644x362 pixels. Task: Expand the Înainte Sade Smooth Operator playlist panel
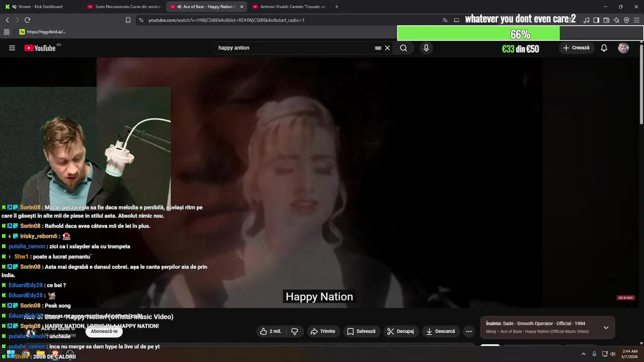click(606, 328)
